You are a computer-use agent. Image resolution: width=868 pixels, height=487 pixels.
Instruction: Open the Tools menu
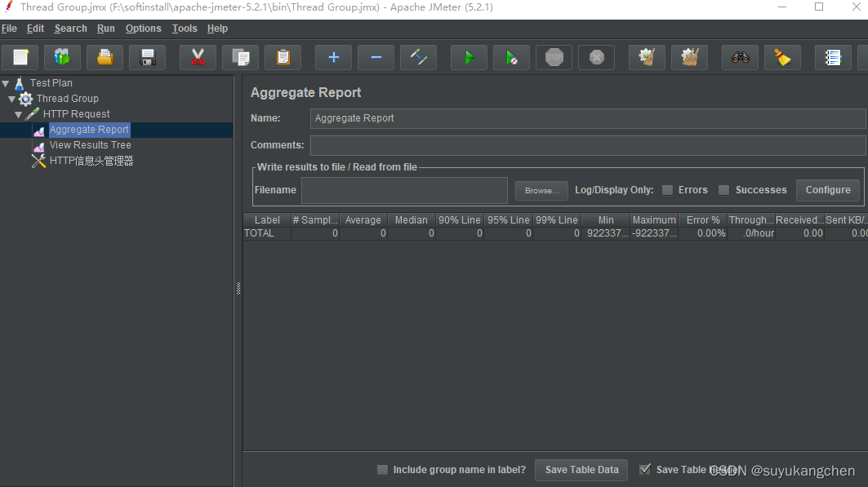(x=185, y=29)
